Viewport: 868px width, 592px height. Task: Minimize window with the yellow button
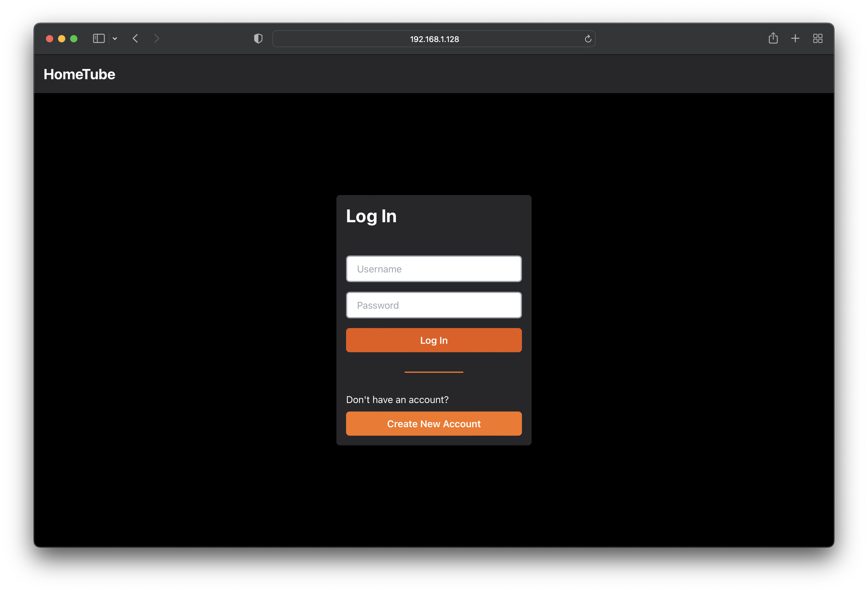[62, 38]
